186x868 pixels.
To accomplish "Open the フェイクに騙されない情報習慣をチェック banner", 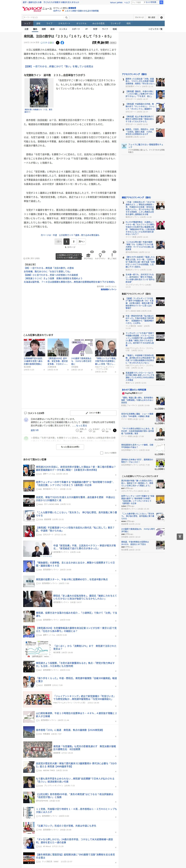I will tap(143, 148).
